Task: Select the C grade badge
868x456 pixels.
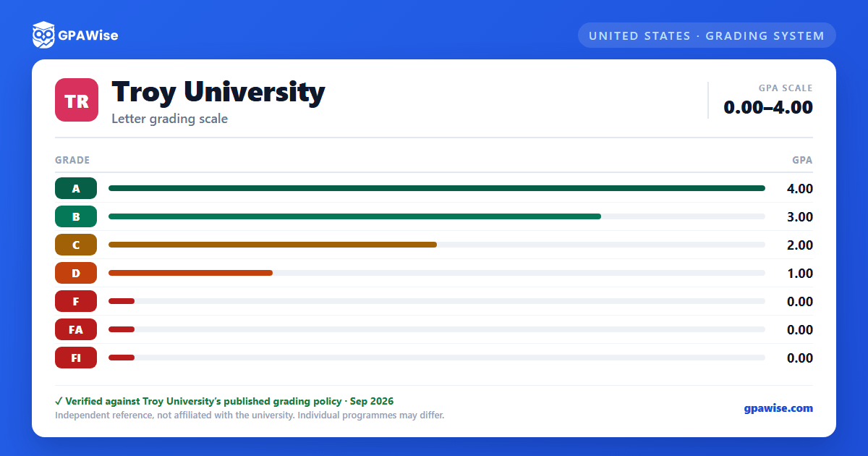Action: (x=76, y=245)
